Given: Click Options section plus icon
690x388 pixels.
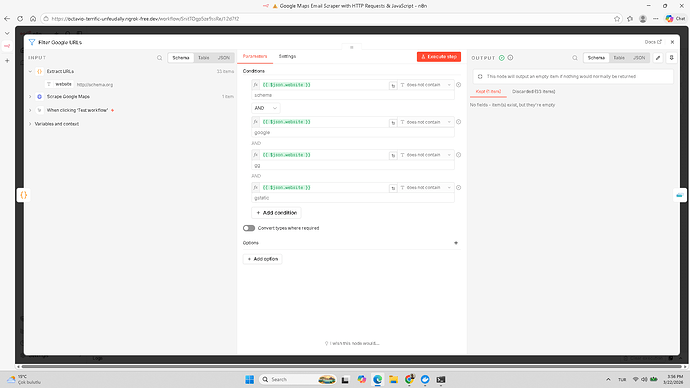Looking at the screenshot, I should pyautogui.click(x=456, y=243).
